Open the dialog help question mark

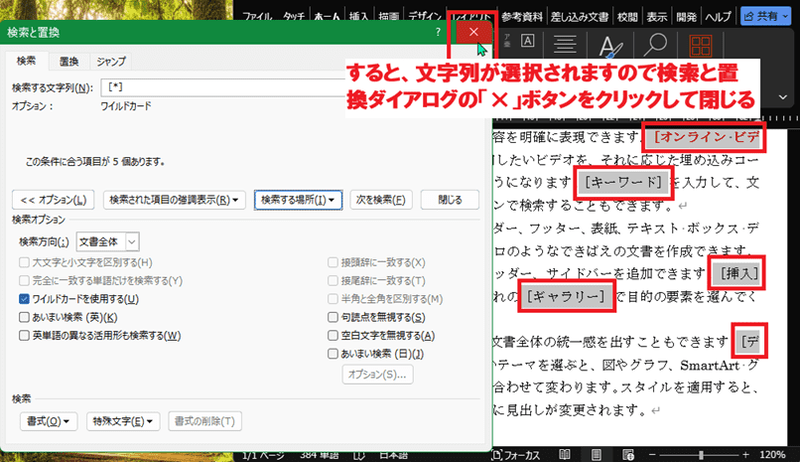(x=438, y=32)
